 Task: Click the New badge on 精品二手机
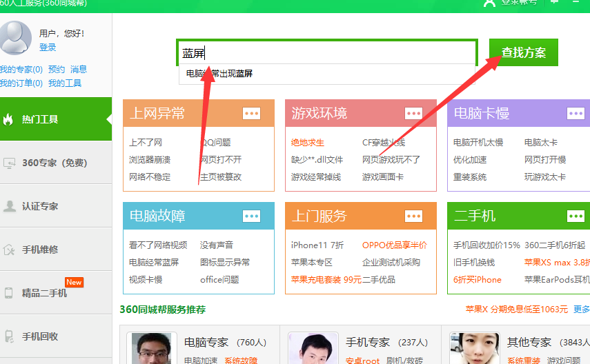pyautogui.click(x=74, y=282)
